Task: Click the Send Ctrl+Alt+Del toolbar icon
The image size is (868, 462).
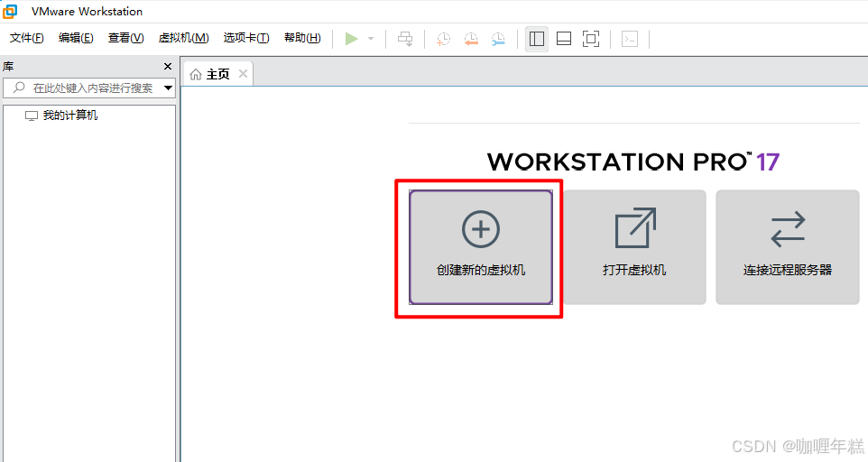Action: pyautogui.click(x=405, y=39)
